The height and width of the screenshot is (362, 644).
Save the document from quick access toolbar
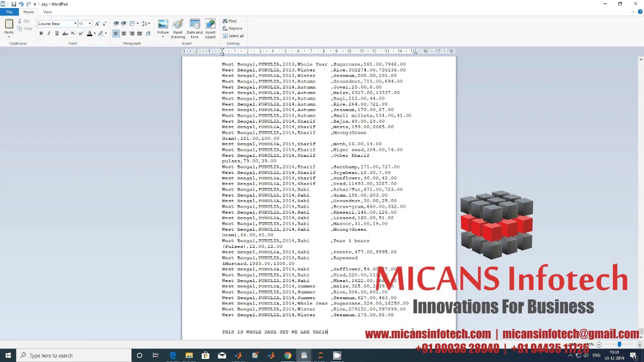point(14,4)
